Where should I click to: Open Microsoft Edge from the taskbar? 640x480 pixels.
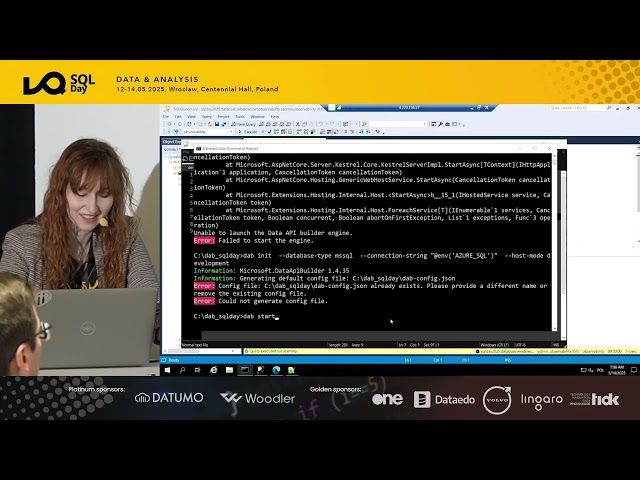coord(276,370)
